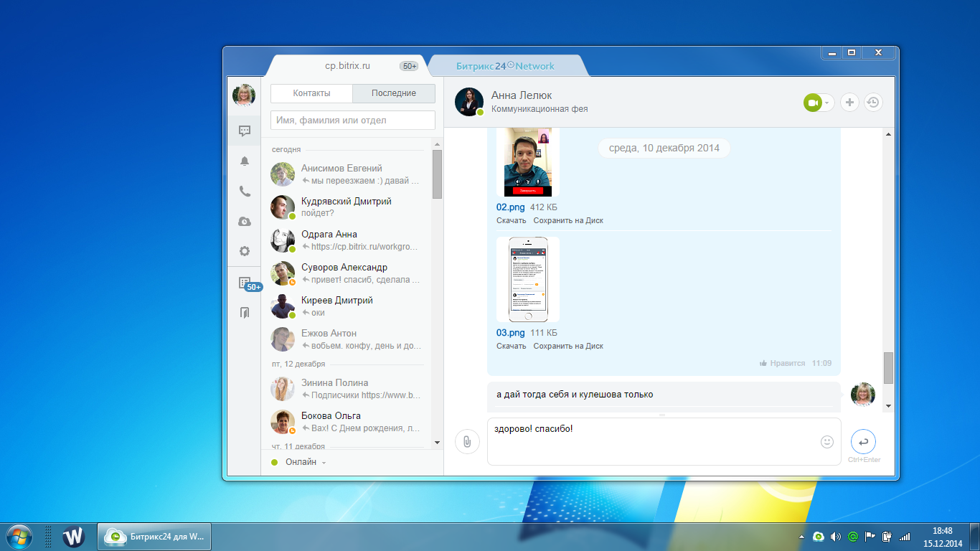
Task: Open the 03.png phone screenshot thumbnail
Action: pos(528,279)
